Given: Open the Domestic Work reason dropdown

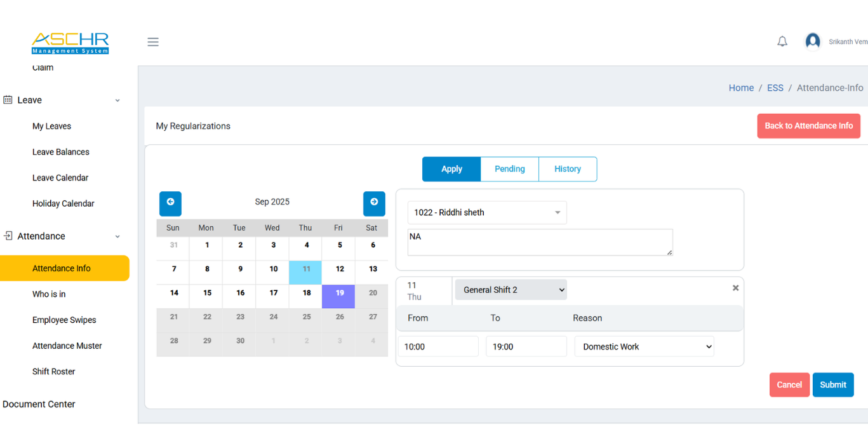Looking at the screenshot, I should coord(644,346).
